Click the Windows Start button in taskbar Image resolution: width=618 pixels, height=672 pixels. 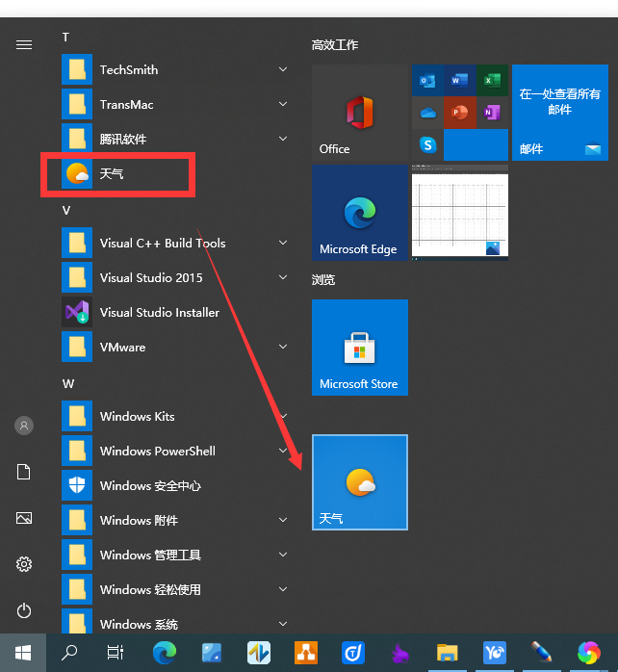(x=23, y=653)
